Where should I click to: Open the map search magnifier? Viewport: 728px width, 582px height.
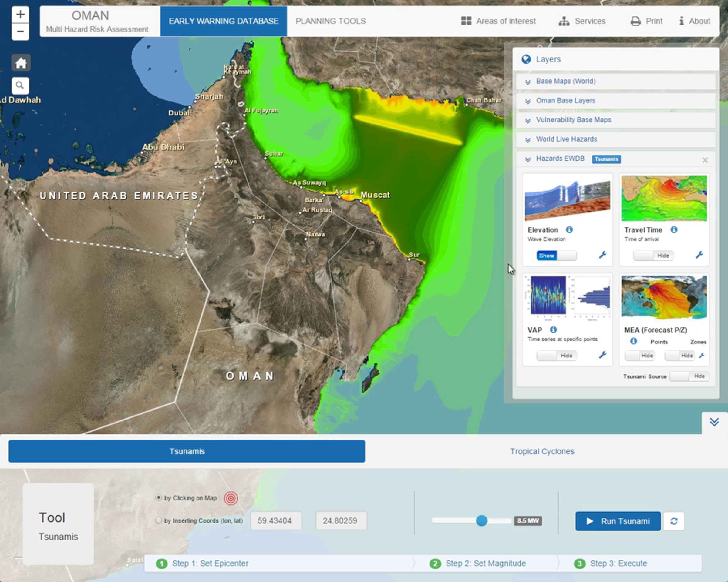20,85
